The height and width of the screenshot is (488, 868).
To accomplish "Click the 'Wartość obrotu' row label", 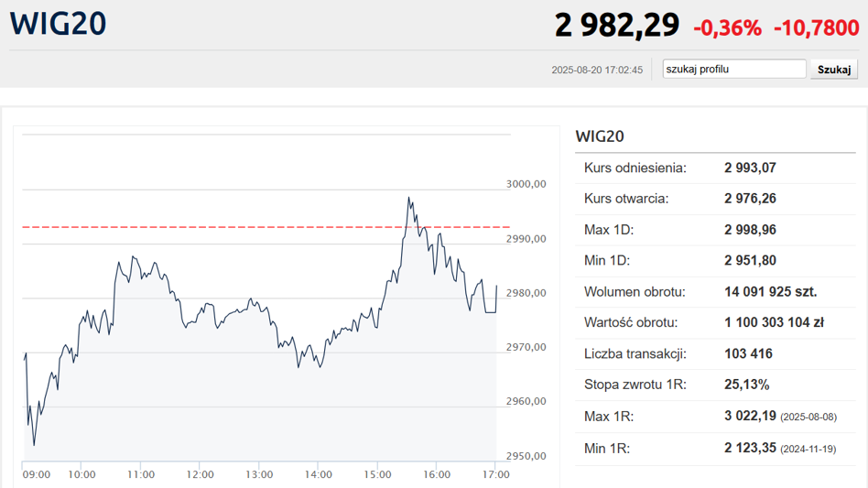I will click(631, 322).
